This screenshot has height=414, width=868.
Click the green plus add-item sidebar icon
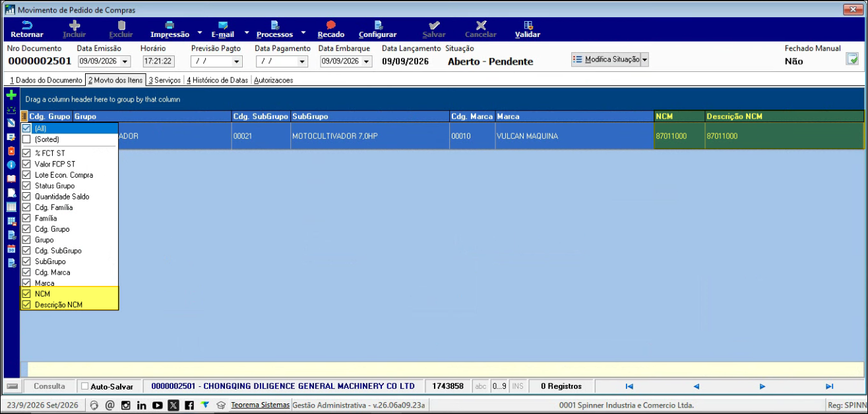11,95
